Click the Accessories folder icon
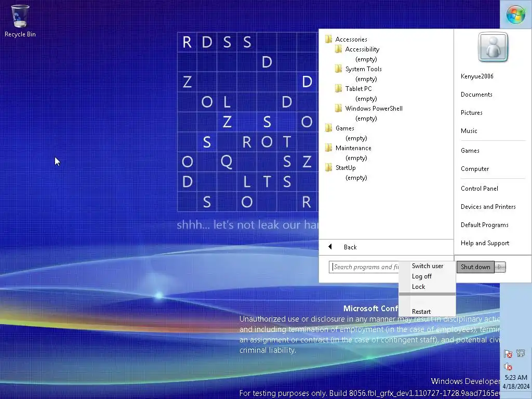Viewport: 532px width, 399px height. tap(328, 39)
